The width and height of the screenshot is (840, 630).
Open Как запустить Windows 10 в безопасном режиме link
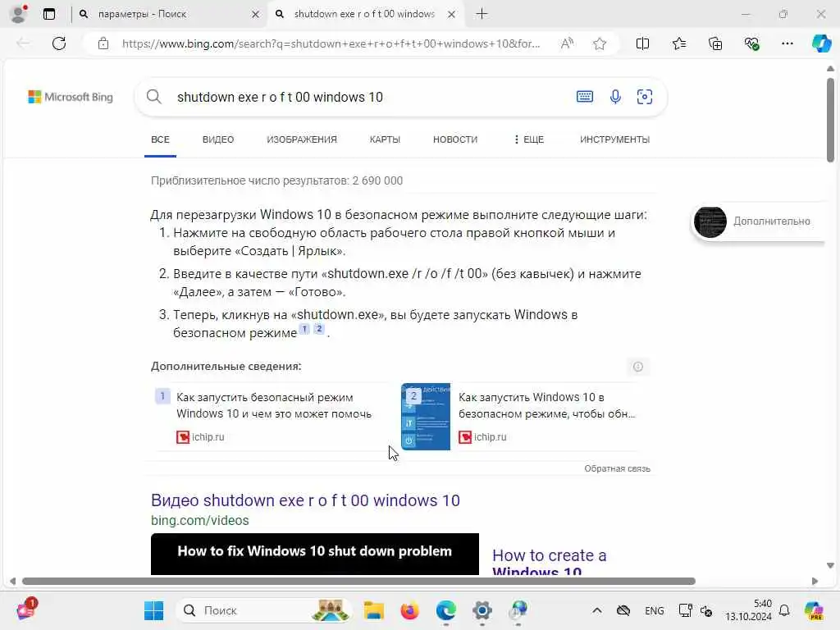(x=547, y=405)
